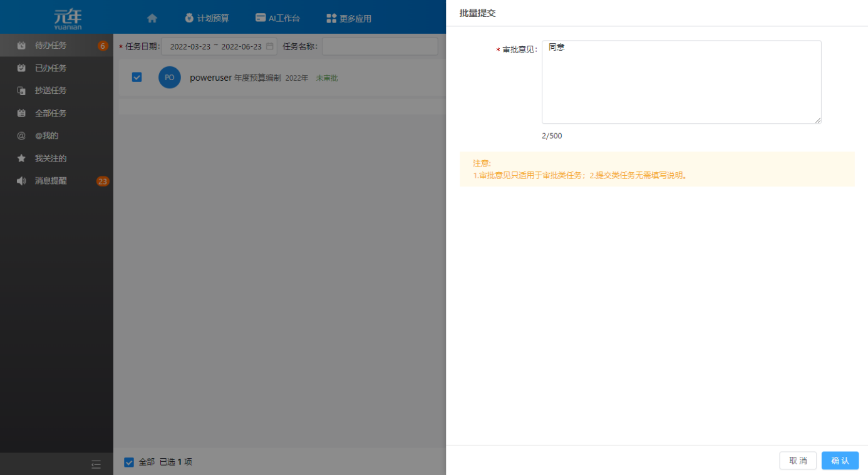Click the speaker icon beside 消息提醒
The height and width of the screenshot is (475, 868).
pyautogui.click(x=21, y=181)
